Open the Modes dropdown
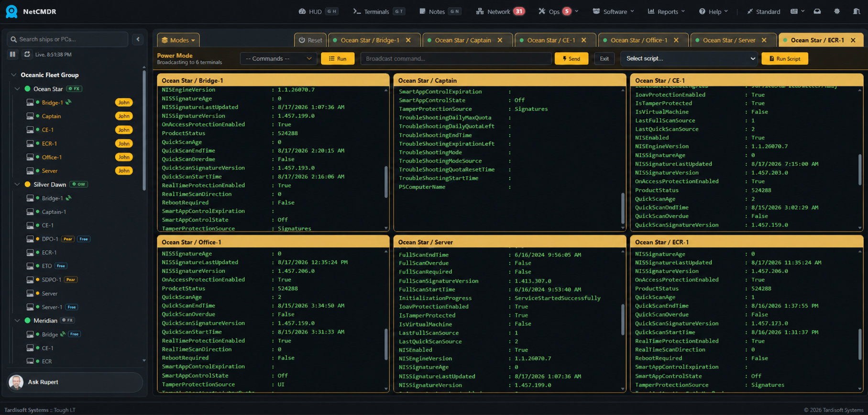 [x=178, y=40]
